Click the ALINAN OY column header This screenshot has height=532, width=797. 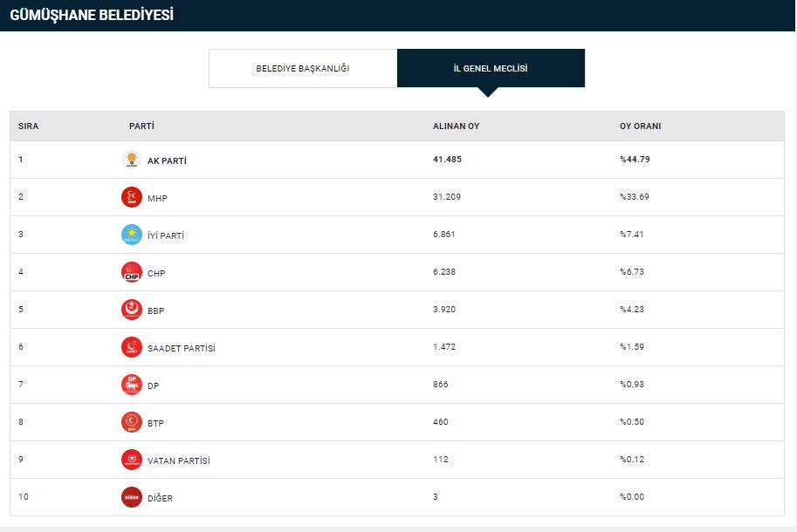[456, 126]
